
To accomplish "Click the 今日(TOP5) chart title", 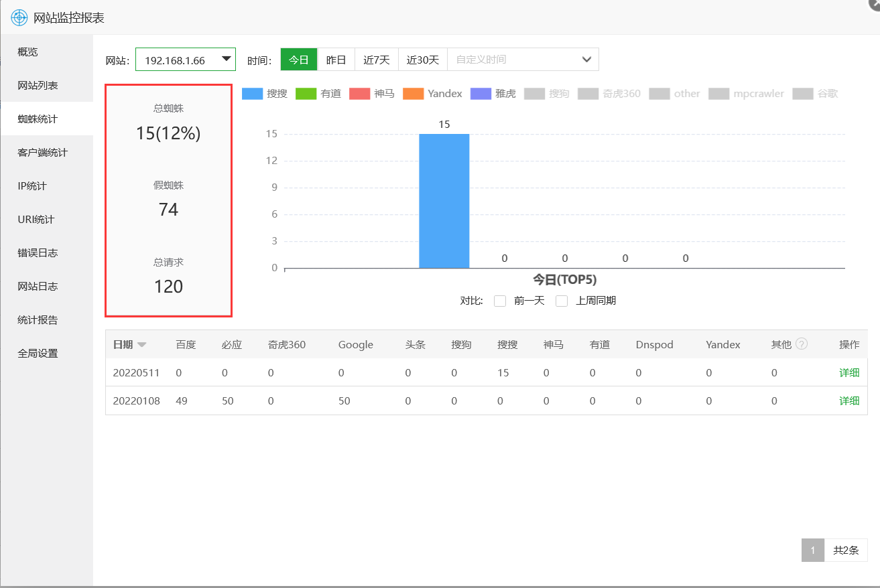I will (565, 279).
